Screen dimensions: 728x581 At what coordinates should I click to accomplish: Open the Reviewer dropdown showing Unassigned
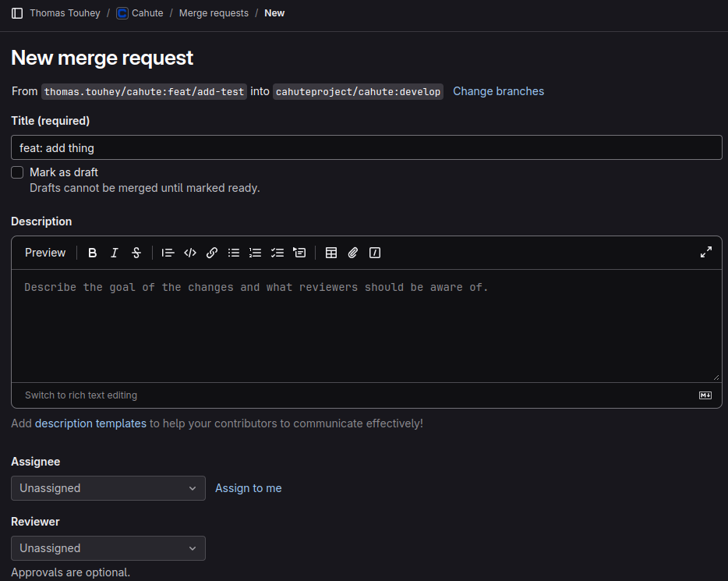pos(108,548)
